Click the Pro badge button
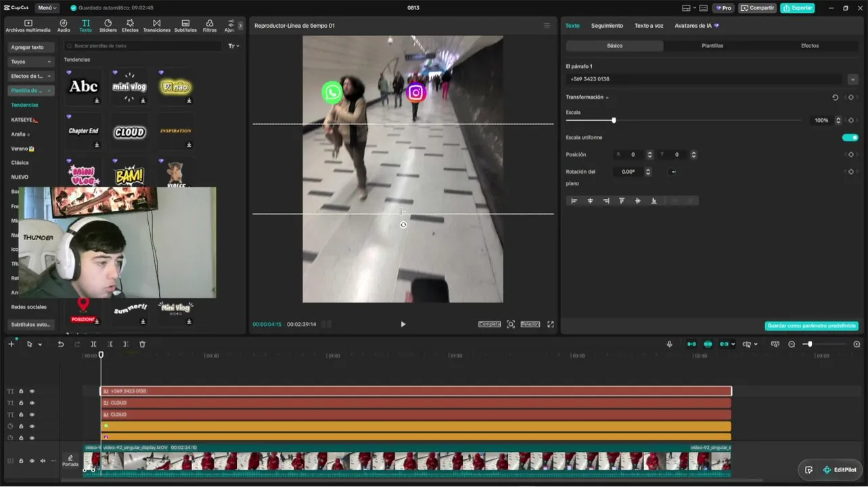Image resolution: width=868 pixels, height=487 pixels. (x=723, y=8)
